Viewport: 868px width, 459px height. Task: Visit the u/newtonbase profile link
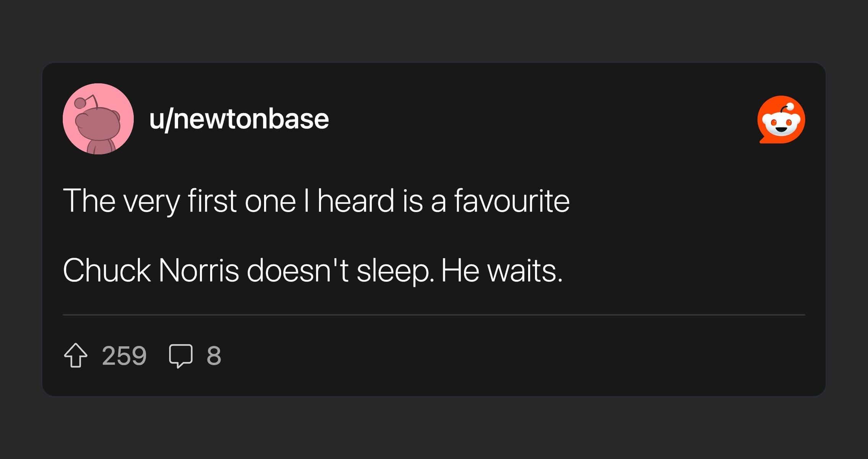[x=239, y=119]
